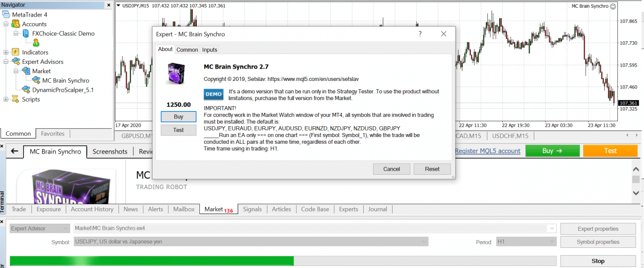
Task: Click the Expert properties button
Action: click(598, 229)
